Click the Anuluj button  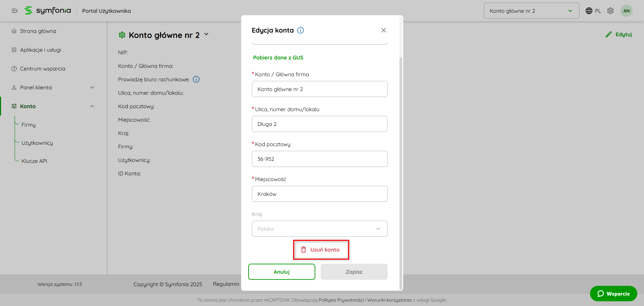point(281,272)
